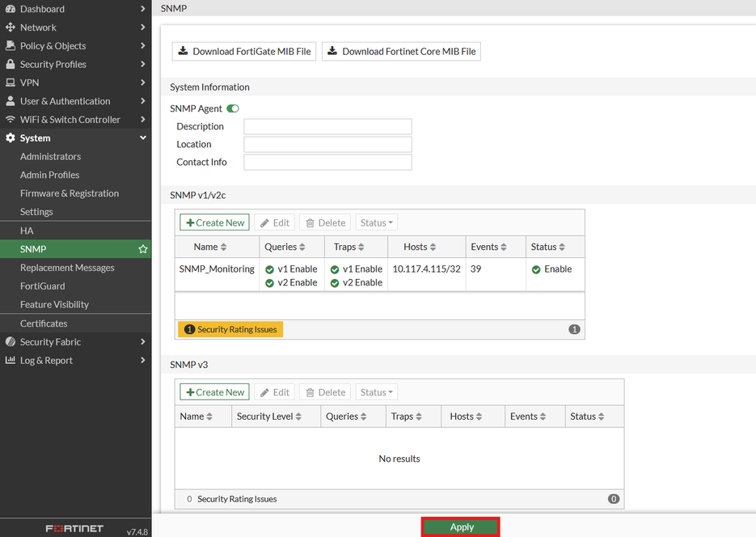Expand the Network menu chevron
The image size is (756, 537).
click(x=143, y=27)
